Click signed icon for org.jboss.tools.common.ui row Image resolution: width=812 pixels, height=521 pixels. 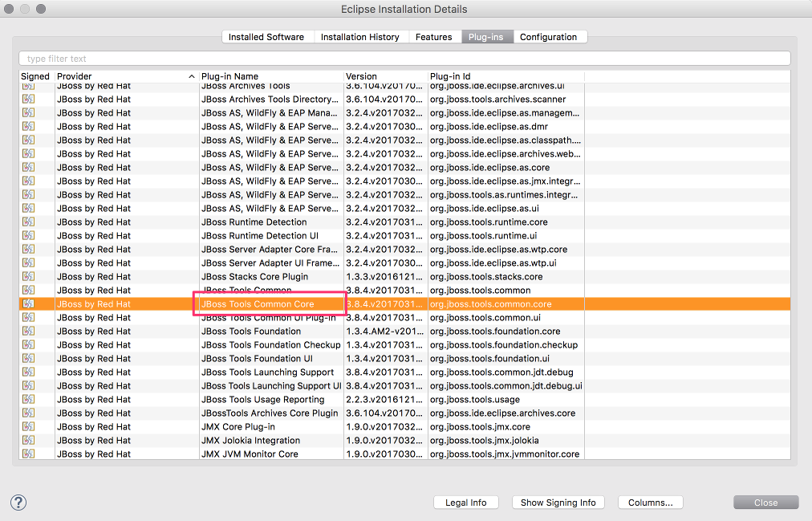click(x=28, y=317)
